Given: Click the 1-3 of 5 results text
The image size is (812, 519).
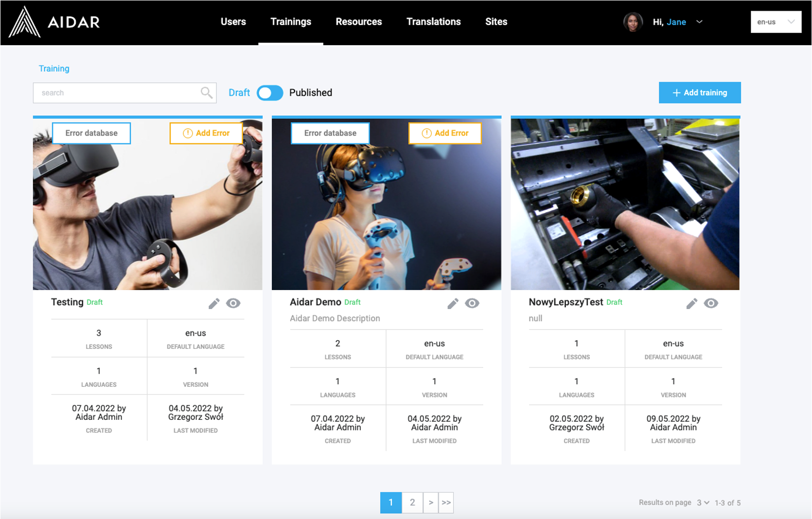Looking at the screenshot, I should [727, 503].
